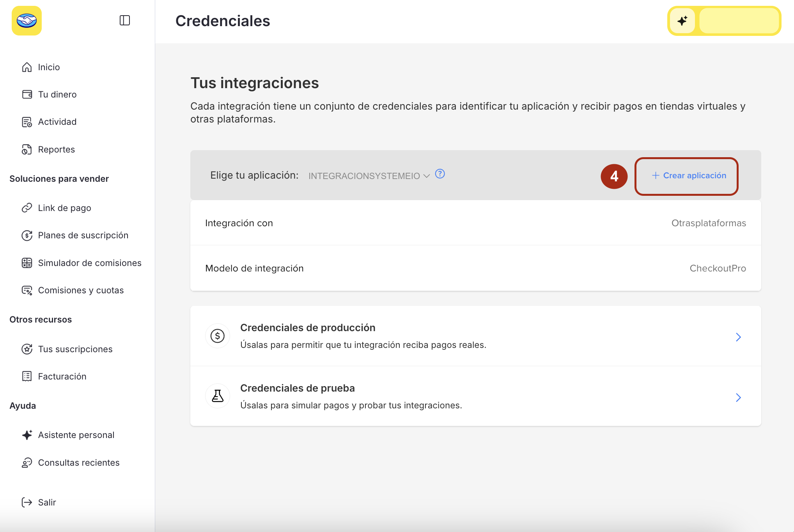Expand Credenciales de prueba with its chevron
The image size is (794, 532).
coord(738,397)
